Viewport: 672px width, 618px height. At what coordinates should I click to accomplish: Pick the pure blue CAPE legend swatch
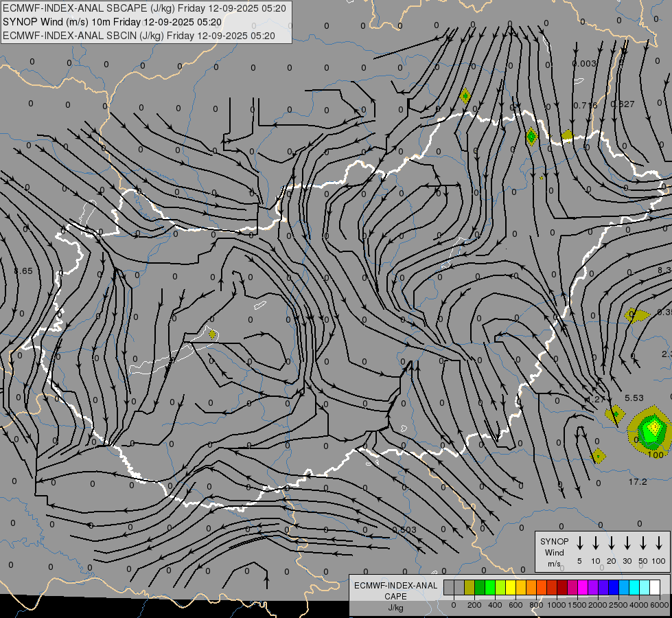(614, 588)
